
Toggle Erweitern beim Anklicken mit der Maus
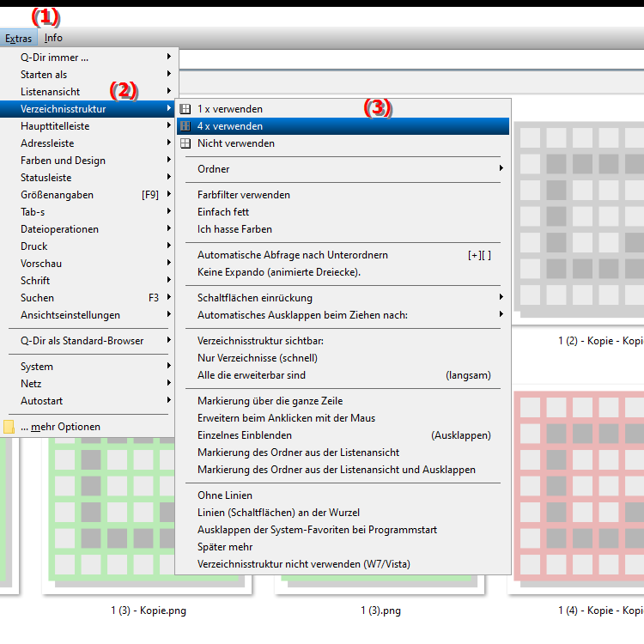(343, 418)
